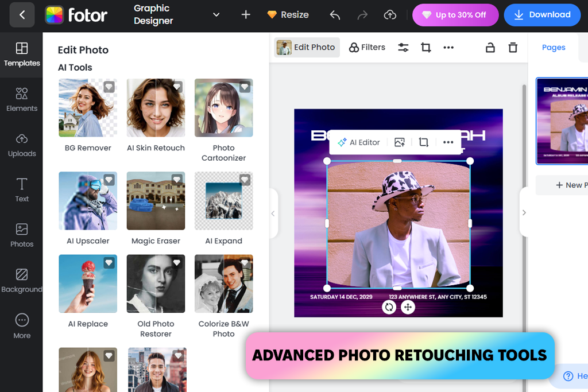Click the premium badge on BG Remover
This screenshot has width=588, height=392.
(x=109, y=87)
